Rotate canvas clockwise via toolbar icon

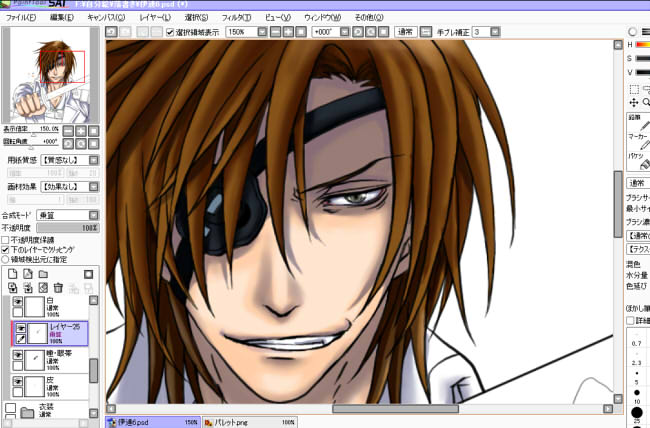point(371,32)
